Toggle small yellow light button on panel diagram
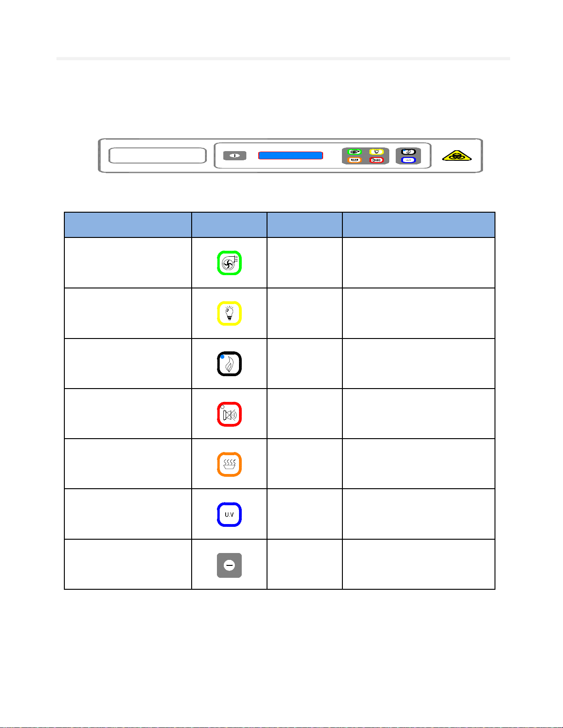Viewport: 563px width, 728px height. [377, 152]
